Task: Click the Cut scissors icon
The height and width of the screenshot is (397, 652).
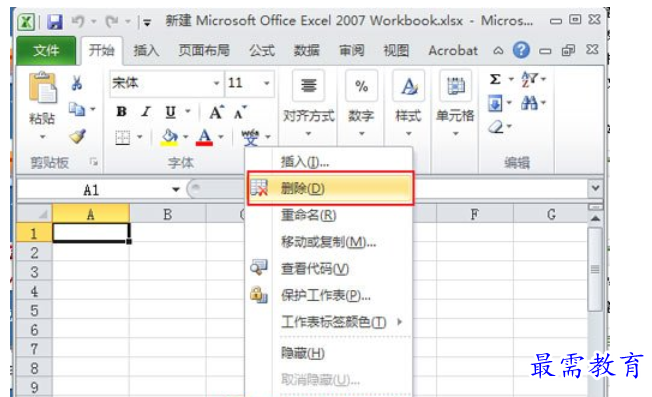Action: pyautogui.click(x=77, y=83)
